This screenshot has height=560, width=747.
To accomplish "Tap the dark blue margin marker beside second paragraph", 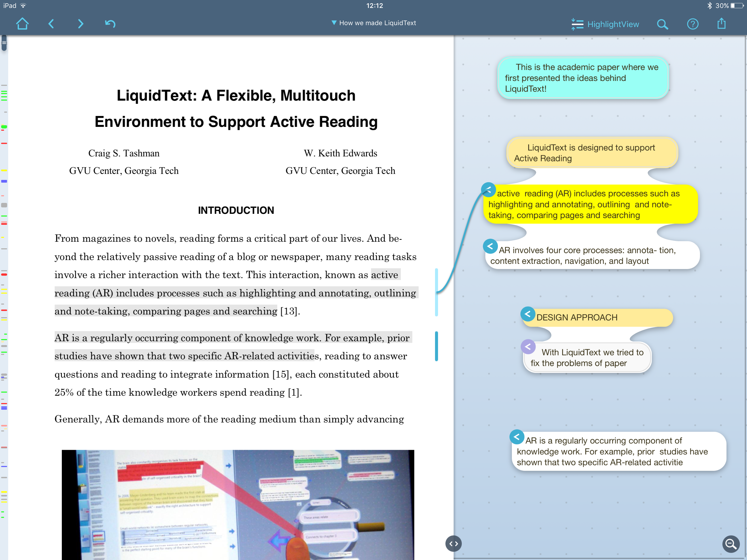I will click(436, 346).
